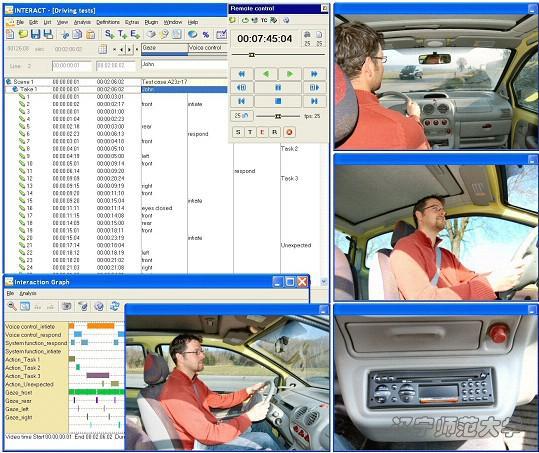This screenshot has height=453, width=539.
Task: Select the Take 1 tree row
Action: (116, 89)
